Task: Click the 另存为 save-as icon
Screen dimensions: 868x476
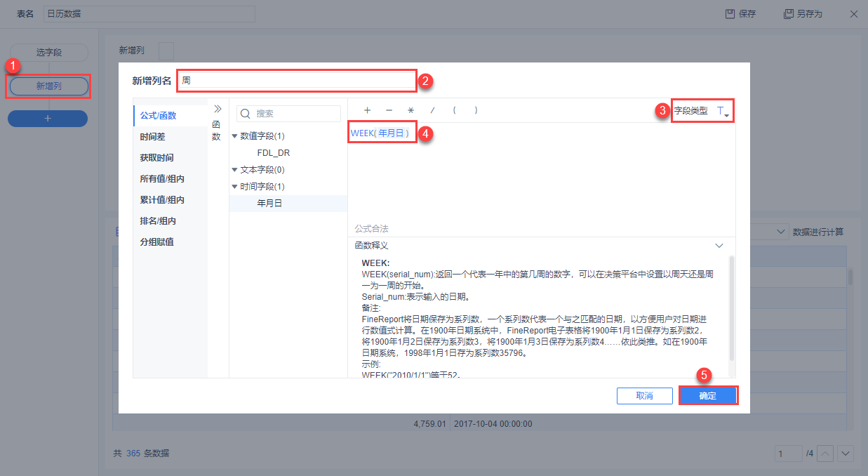Action: [x=789, y=13]
